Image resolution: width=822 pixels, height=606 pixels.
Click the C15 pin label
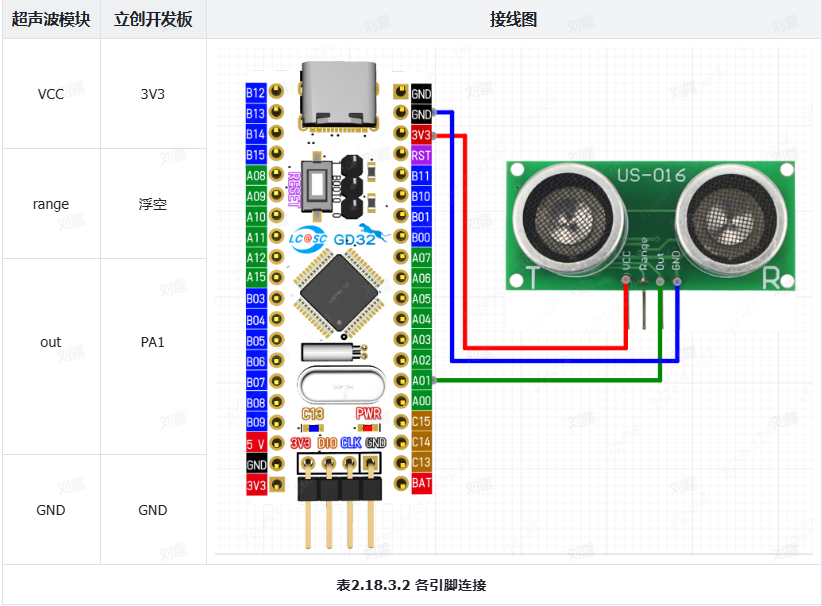pos(421,421)
